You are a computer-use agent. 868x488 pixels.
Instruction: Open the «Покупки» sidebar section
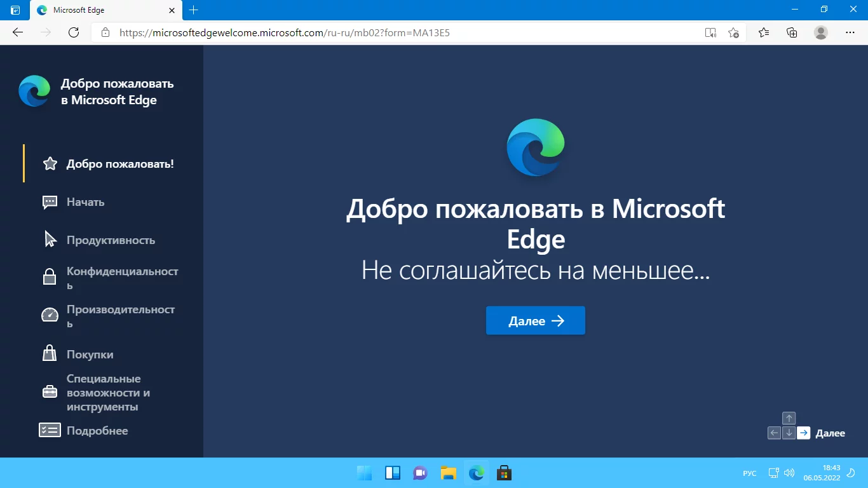coord(78,355)
